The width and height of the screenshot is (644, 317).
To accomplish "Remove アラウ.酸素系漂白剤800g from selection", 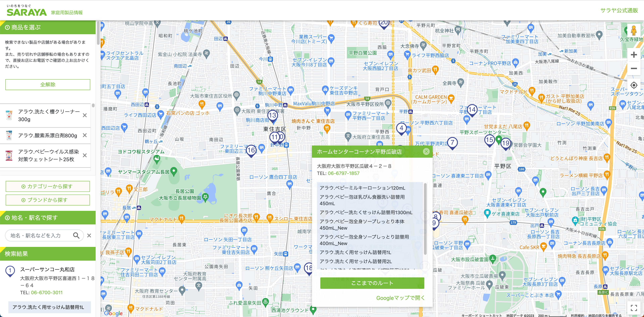I will point(85,135).
